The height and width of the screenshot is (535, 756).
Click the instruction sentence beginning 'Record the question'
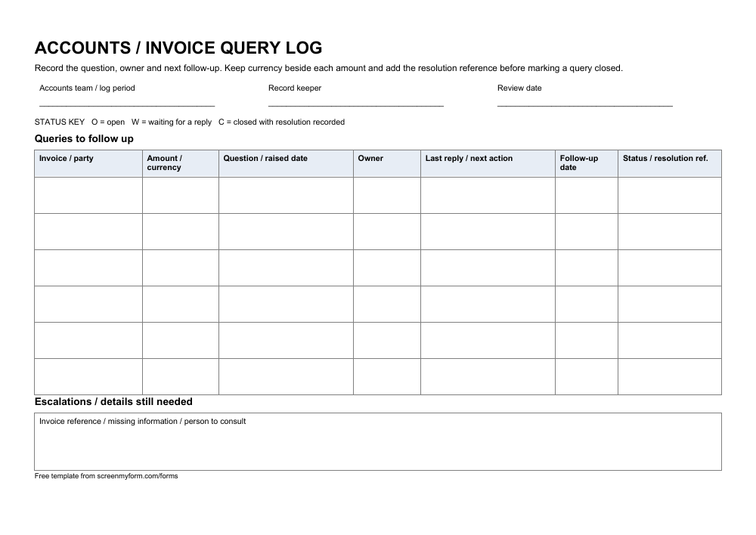click(328, 68)
